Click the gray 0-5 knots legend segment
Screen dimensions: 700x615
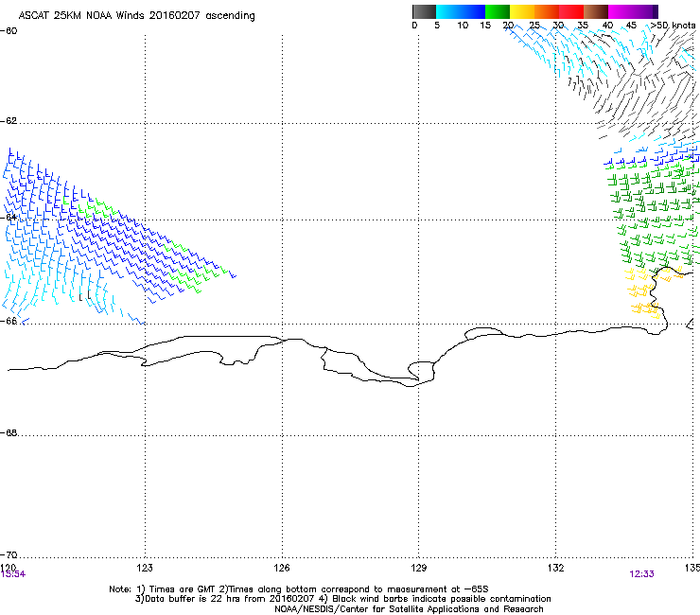click(424, 11)
